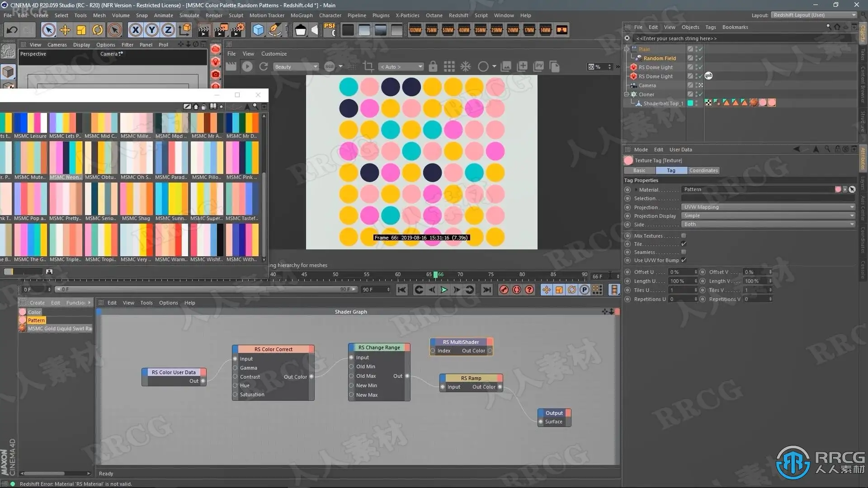Click the Rotate tool icon
This screenshot has height=488, width=868.
pos(98,30)
